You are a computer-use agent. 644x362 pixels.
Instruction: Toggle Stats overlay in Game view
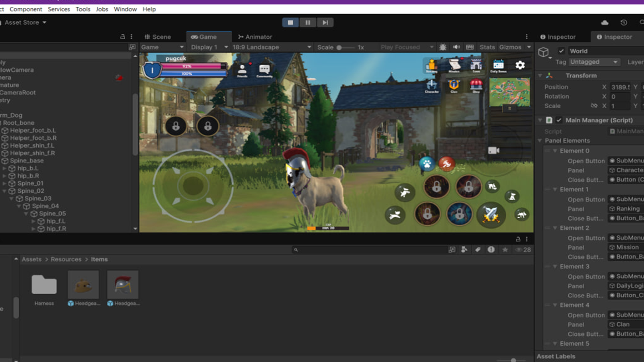487,47
